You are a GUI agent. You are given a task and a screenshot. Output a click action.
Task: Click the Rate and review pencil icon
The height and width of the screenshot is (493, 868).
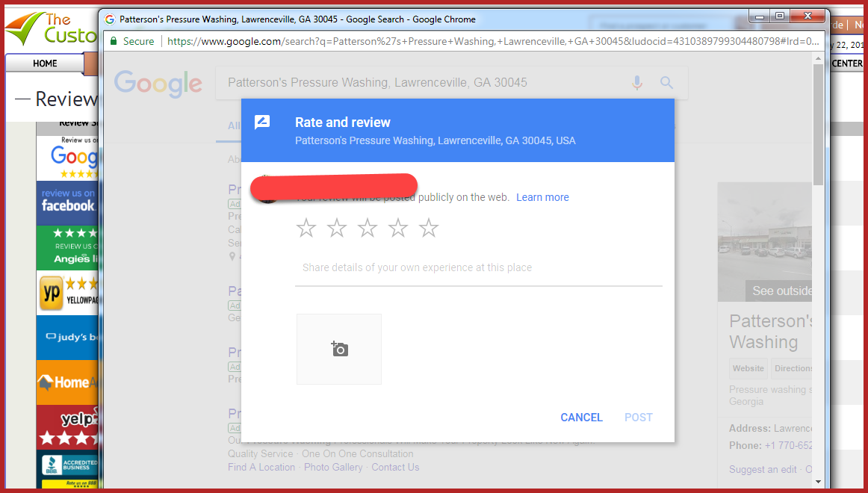tap(262, 123)
